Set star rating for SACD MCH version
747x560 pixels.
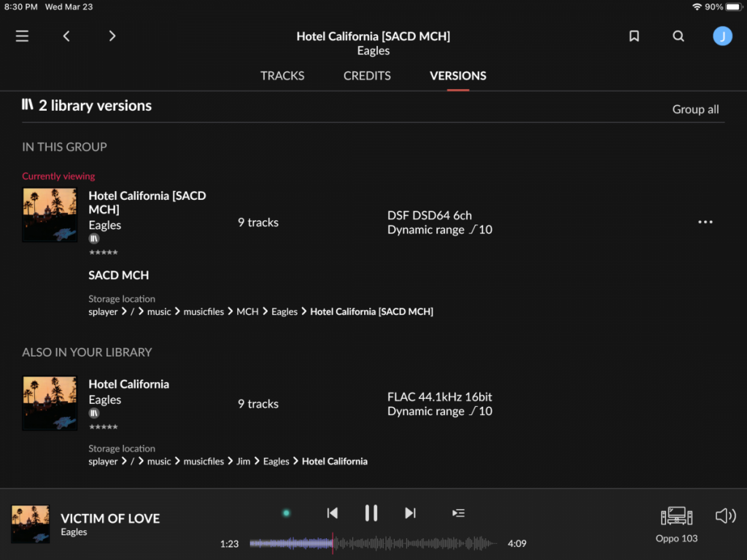pyautogui.click(x=104, y=252)
